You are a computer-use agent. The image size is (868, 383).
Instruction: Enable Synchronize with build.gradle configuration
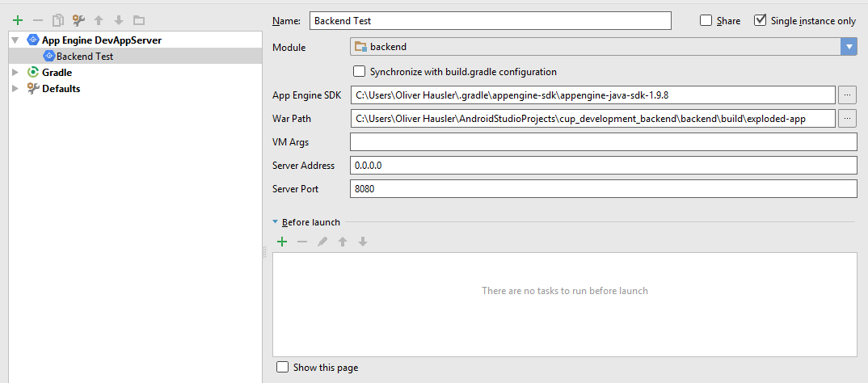point(360,71)
